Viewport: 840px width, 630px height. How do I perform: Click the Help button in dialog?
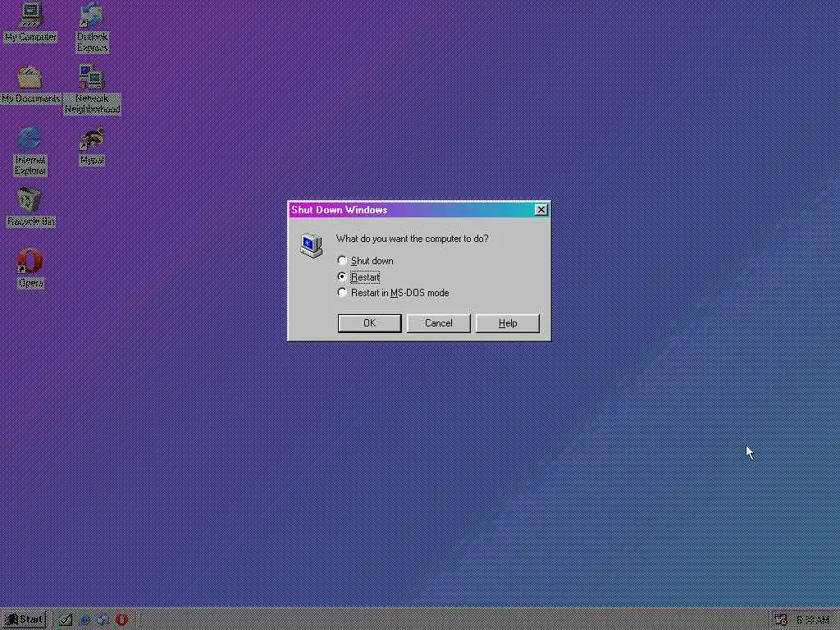508,323
